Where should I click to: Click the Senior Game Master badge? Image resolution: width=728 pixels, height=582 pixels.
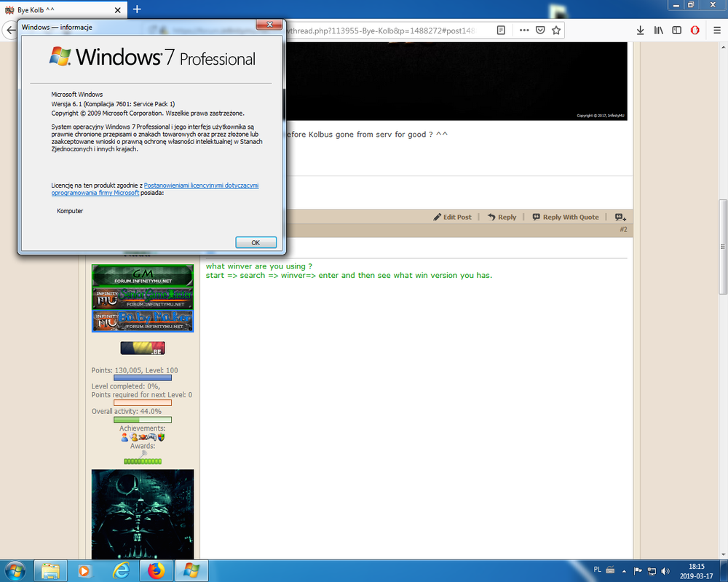(143, 298)
